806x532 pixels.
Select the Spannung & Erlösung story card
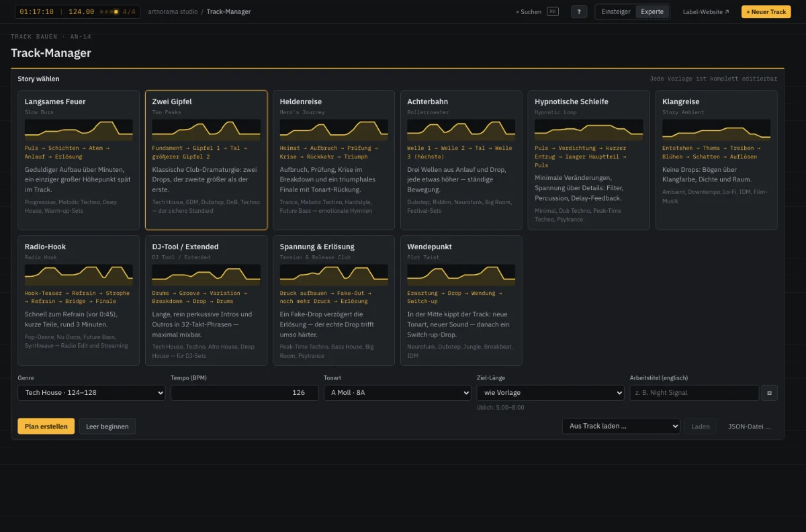334,300
